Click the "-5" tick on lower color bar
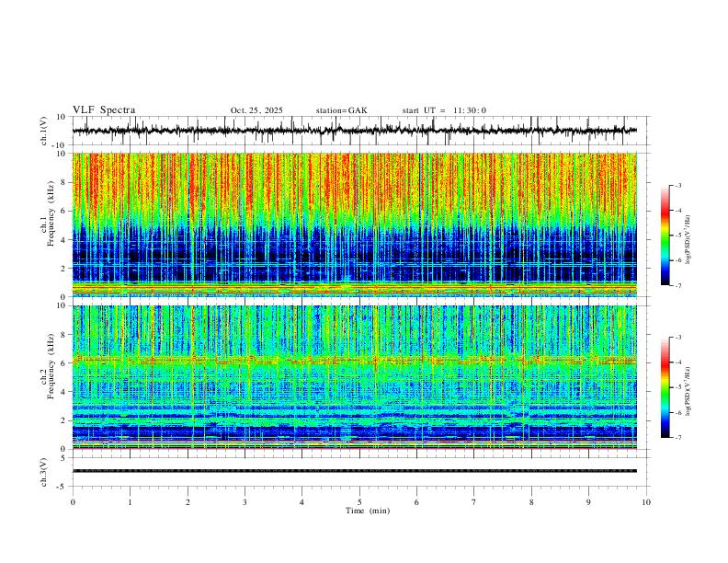This screenshot has width=728, height=563. 677,387
